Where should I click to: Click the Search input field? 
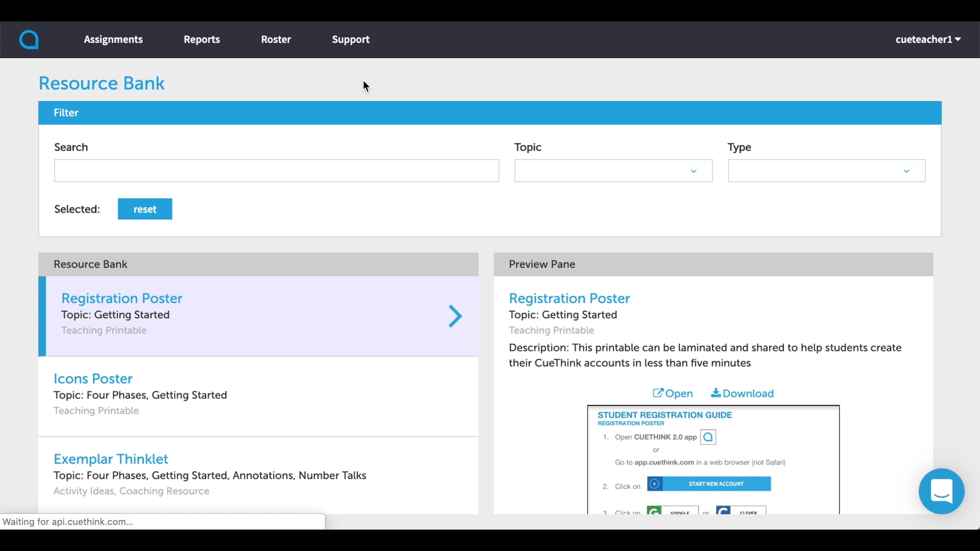(x=276, y=171)
